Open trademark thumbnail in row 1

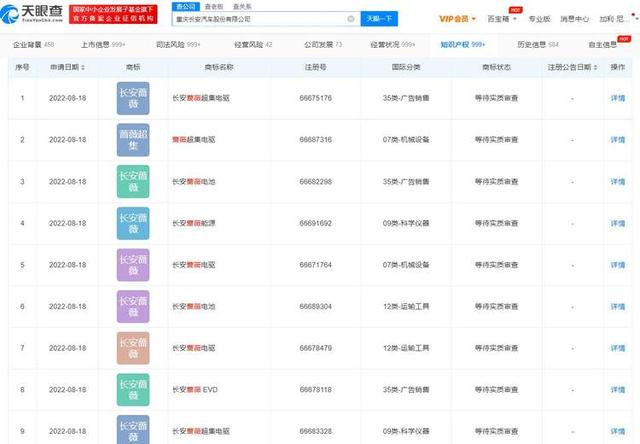133,98
